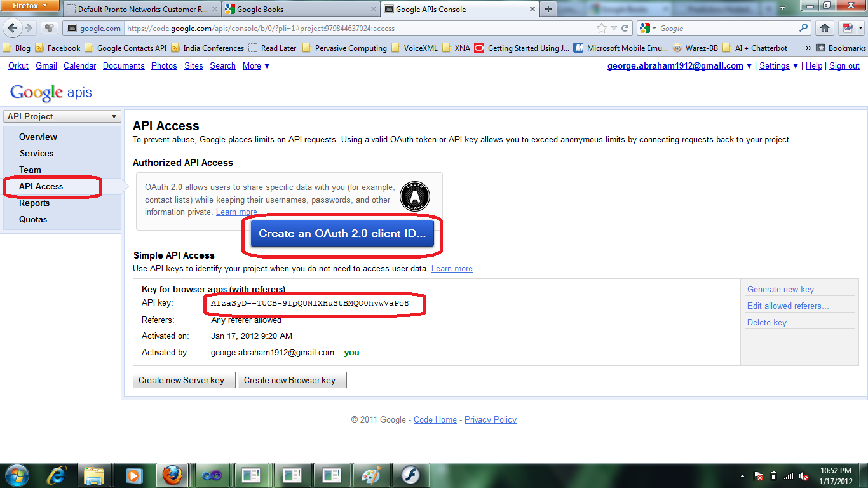Open the Gmail link in the Google bar
Screen dimensions: 868x488
46,65
